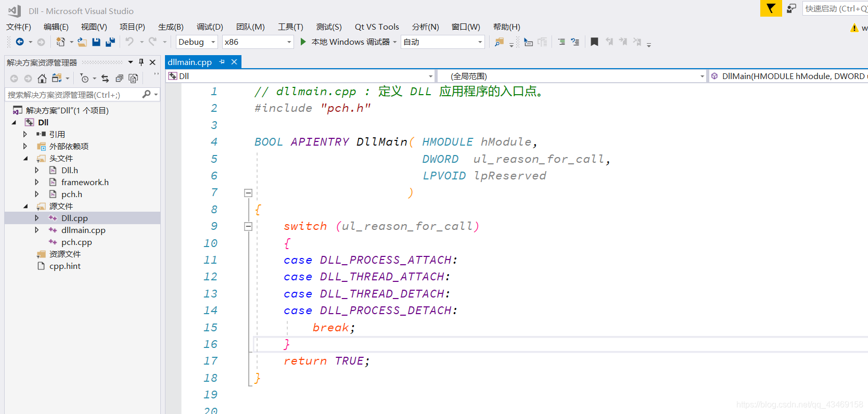868x414 pixels.
Task: Collapse the 源文件 folder
Action: point(25,206)
